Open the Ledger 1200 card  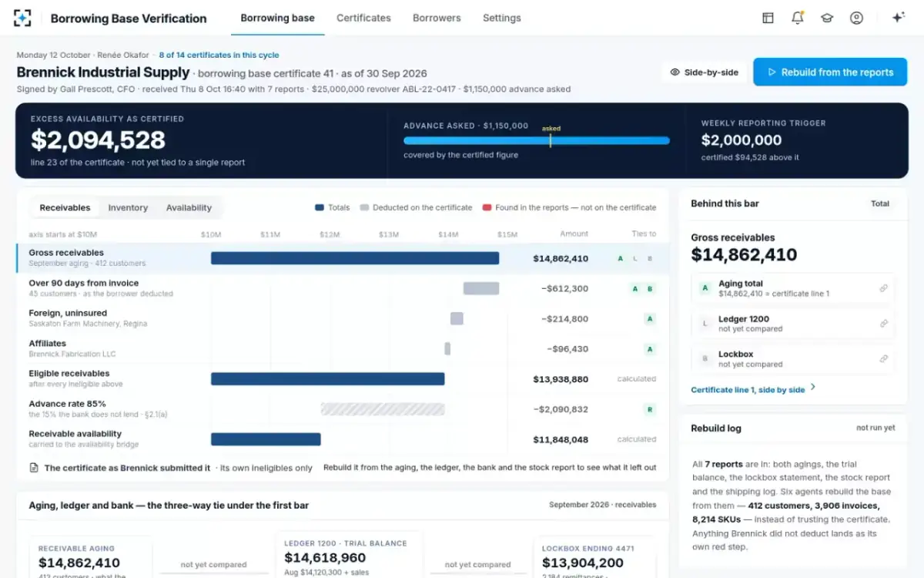coord(793,324)
